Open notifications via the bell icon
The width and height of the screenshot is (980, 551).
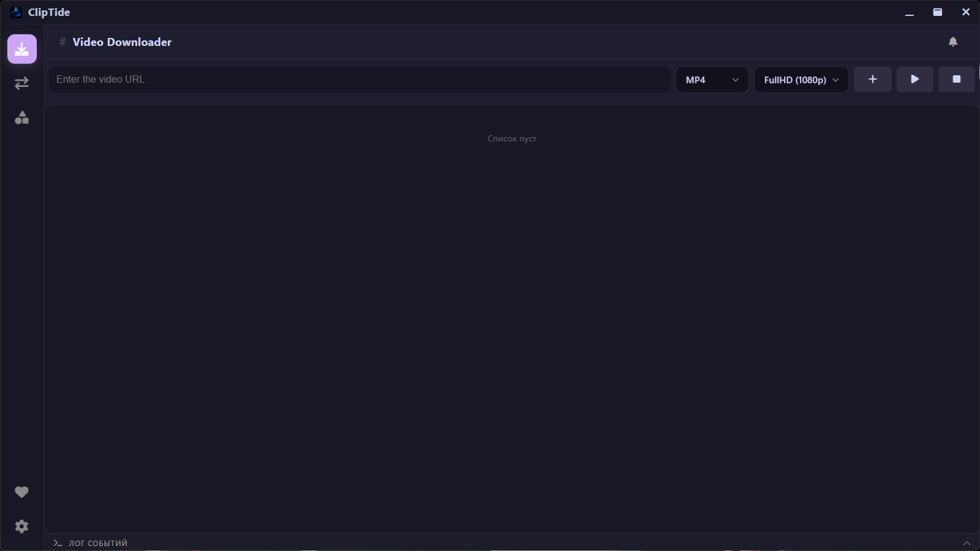click(x=953, y=41)
